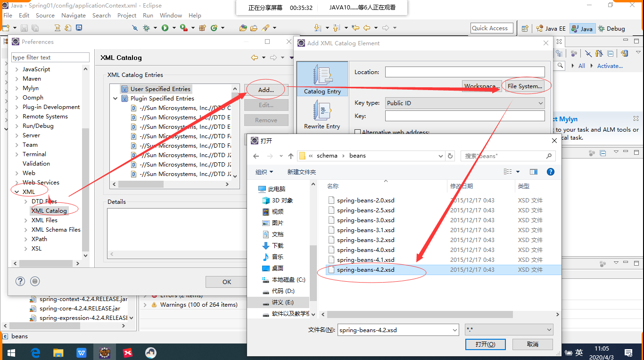Viewport: 644px width, 360px height.
Task: Click the Open Perspective icon beside Quick Access
Action: click(525, 28)
